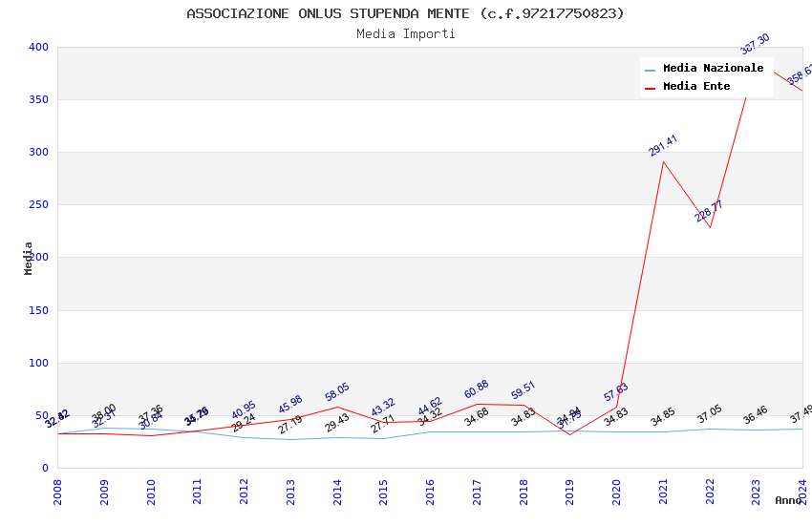
Task: Click the 29.43 national average label
Action: [x=337, y=423]
